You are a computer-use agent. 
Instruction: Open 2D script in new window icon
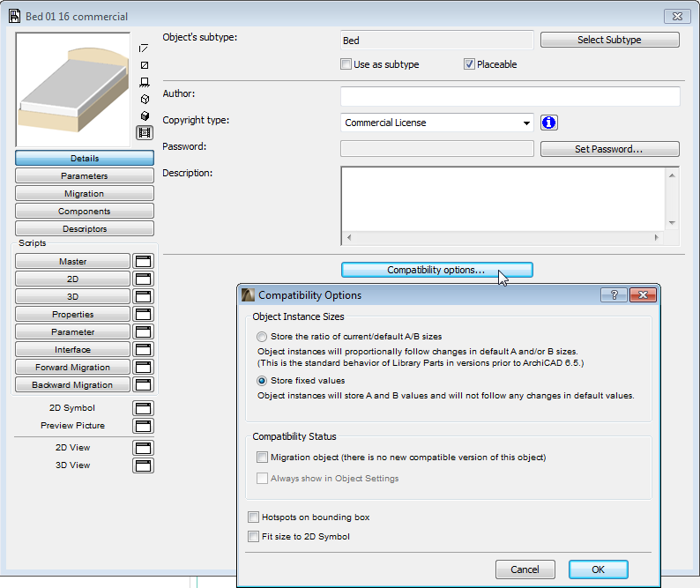[x=144, y=279]
